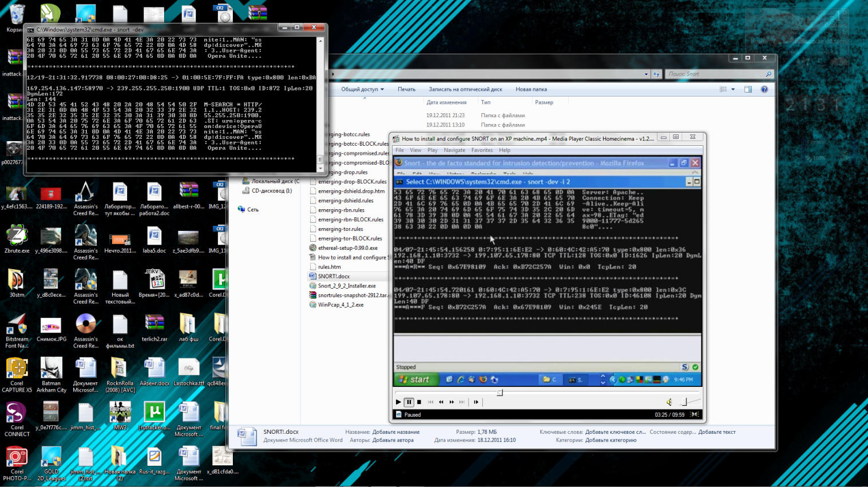Viewport: 868px width, 487px height.
Task: Open Айзенг.docx on the desktop
Action: coord(154,372)
